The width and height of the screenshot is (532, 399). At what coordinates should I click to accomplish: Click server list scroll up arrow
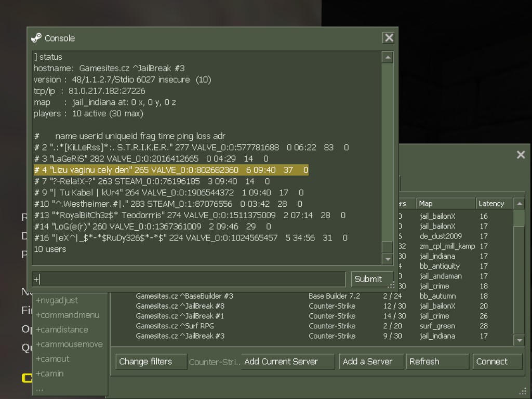[519, 204]
